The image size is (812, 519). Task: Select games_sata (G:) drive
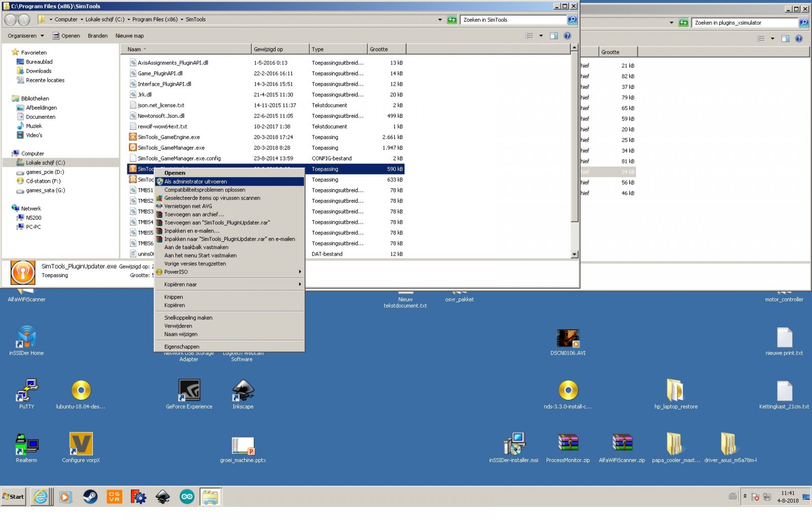45,190
